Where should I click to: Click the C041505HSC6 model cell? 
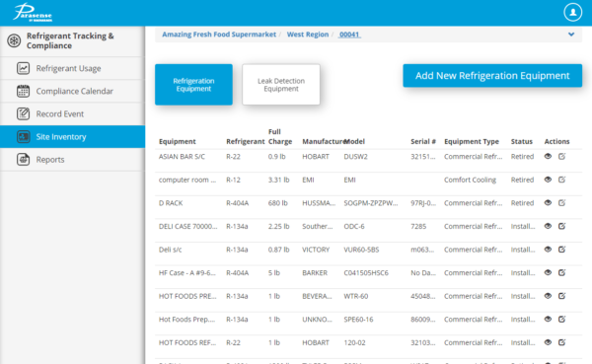(x=366, y=273)
